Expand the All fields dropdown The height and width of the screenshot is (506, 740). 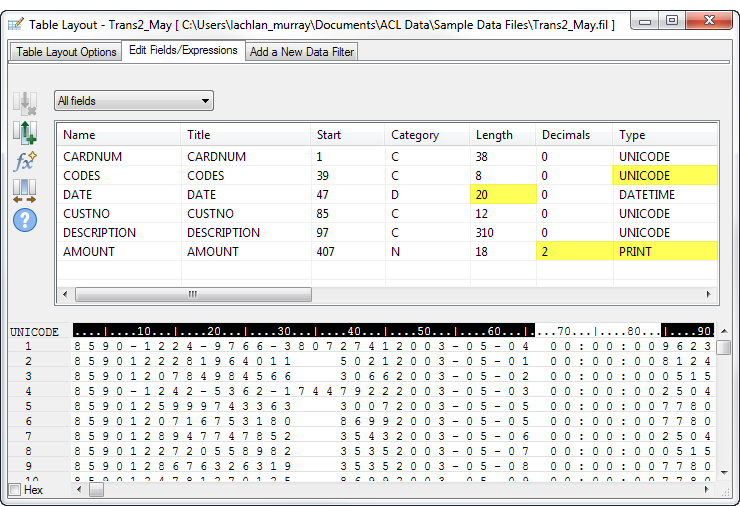point(205,101)
